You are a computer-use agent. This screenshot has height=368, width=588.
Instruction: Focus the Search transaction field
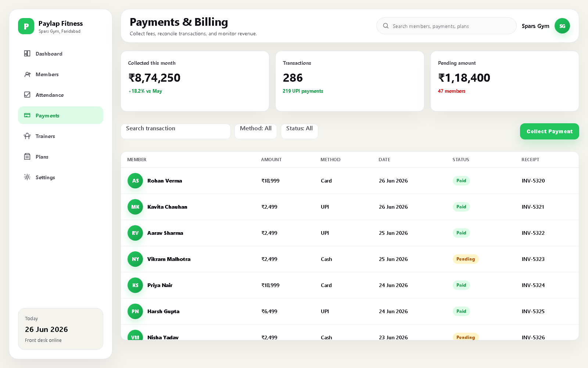coord(176,131)
